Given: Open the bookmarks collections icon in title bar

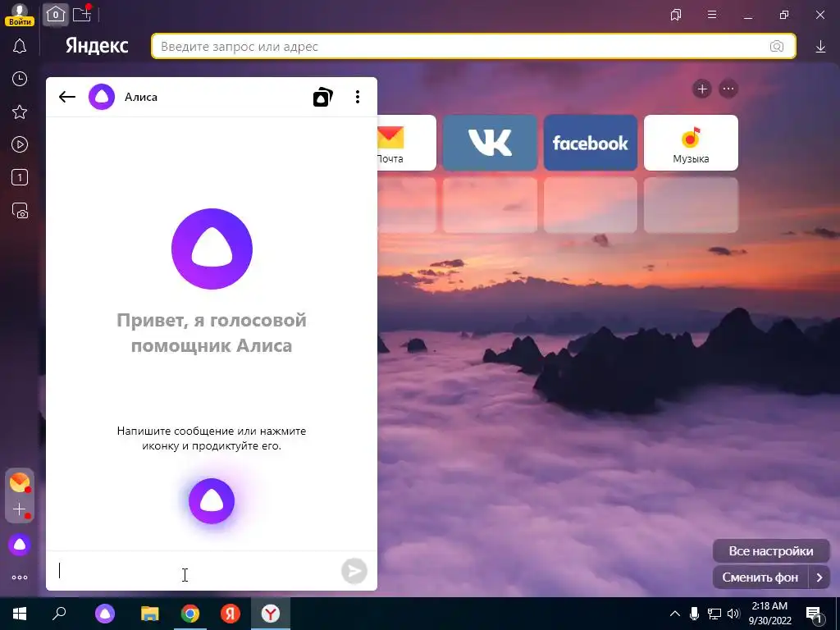Looking at the screenshot, I should click(x=676, y=15).
